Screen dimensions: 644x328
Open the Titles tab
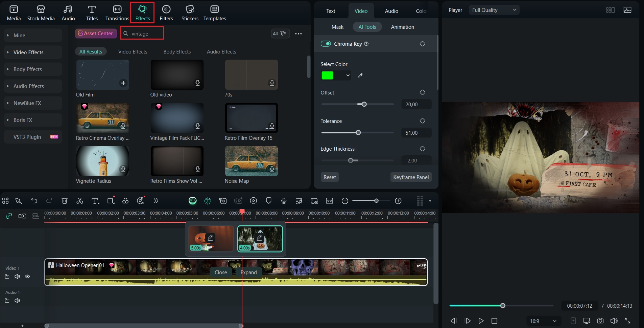click(92, 13)
